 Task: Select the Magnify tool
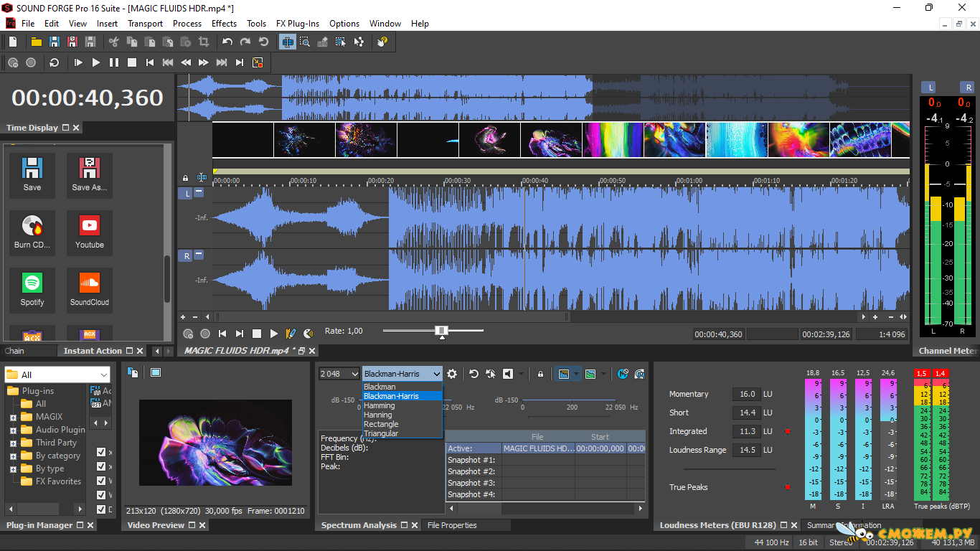pyautogui.click(x=305, y=42)
